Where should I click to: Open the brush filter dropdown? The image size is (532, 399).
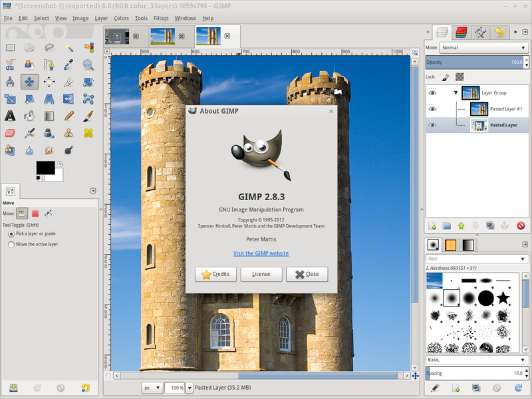[x=523, y=259]
